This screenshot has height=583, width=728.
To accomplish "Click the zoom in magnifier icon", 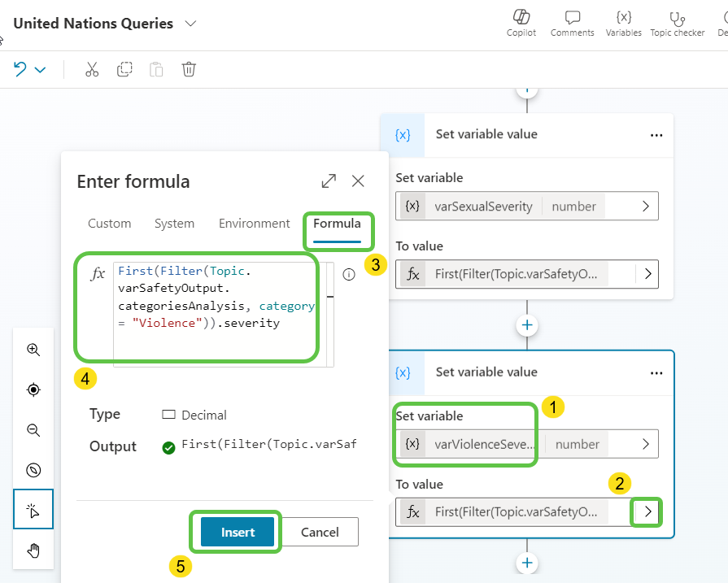I will (33, 350).
